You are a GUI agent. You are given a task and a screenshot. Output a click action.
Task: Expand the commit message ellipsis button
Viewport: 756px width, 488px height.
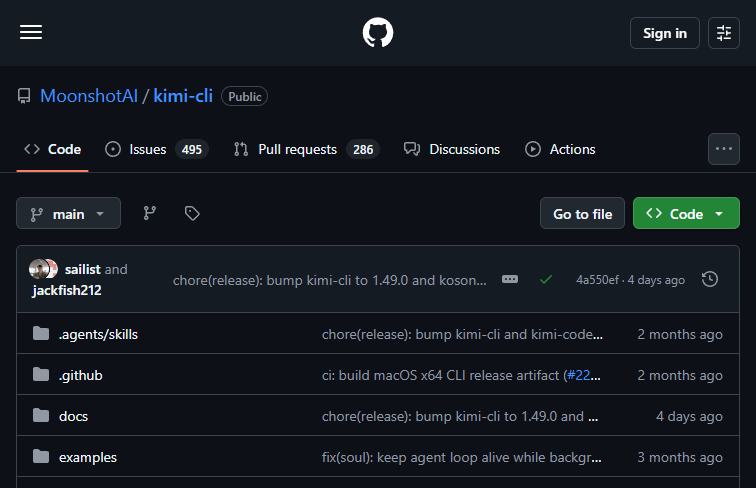click(510, 279)
